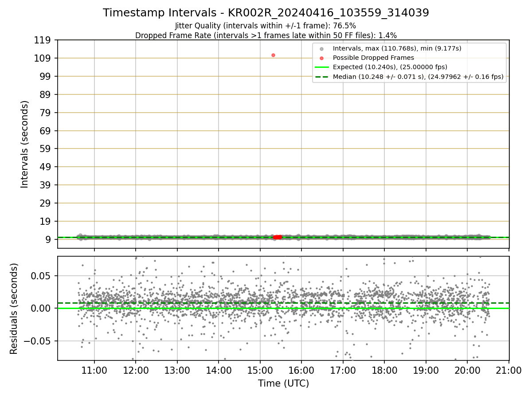Image resolution: width=532 pixels, height=399 pixels.
Task: Click the y-axis tick label '19'
Action: tap(46, 222)
